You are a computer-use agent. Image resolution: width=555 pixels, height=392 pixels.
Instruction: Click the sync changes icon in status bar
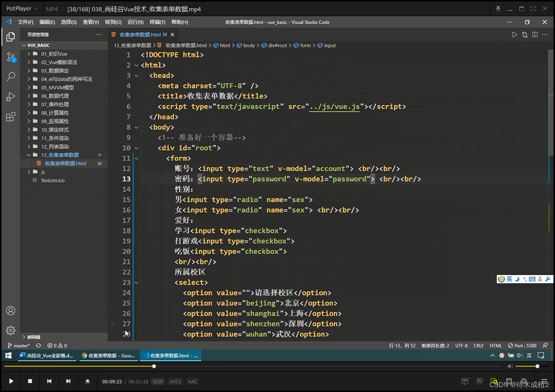pos(38,345)
